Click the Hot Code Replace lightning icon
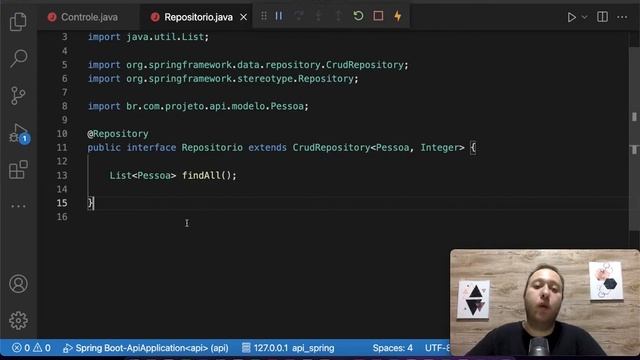 click(398, 16)
